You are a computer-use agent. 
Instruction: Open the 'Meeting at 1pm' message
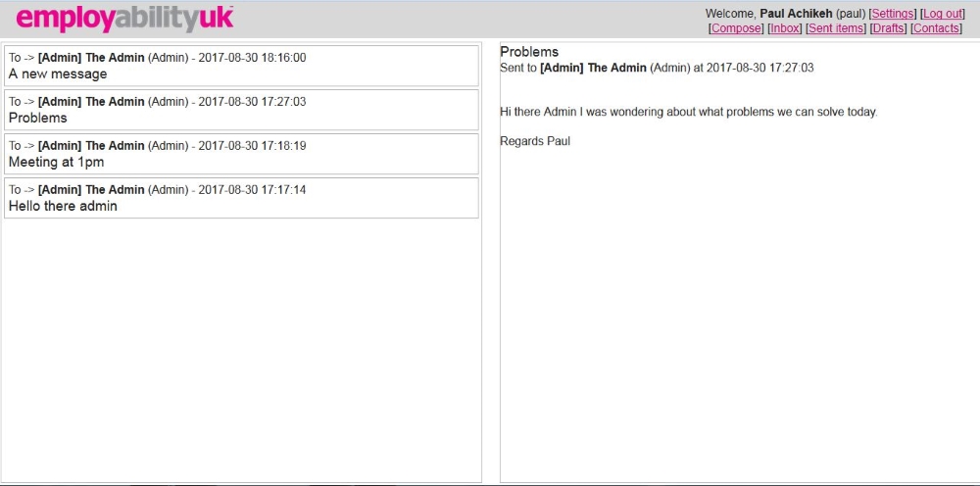[56, 163]
